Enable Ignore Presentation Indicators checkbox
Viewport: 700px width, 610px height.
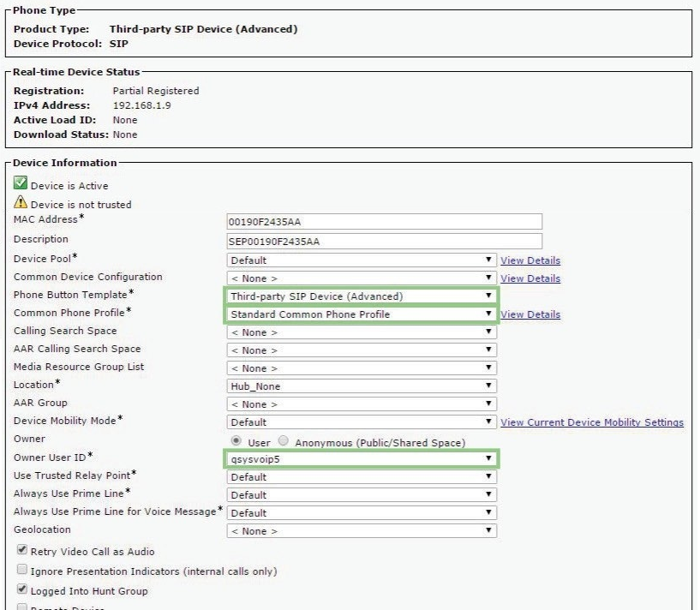[x=21, y=571]
